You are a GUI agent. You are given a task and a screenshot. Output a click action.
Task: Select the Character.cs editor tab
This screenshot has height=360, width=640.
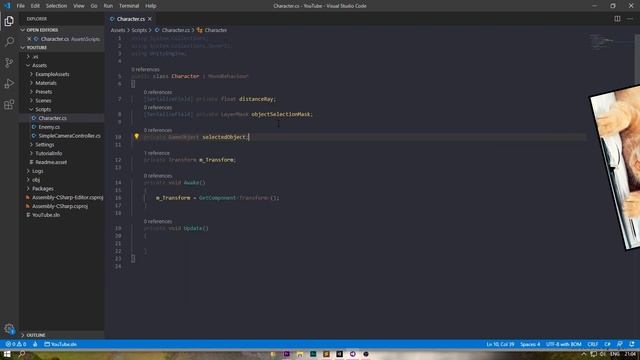point(131,19)
